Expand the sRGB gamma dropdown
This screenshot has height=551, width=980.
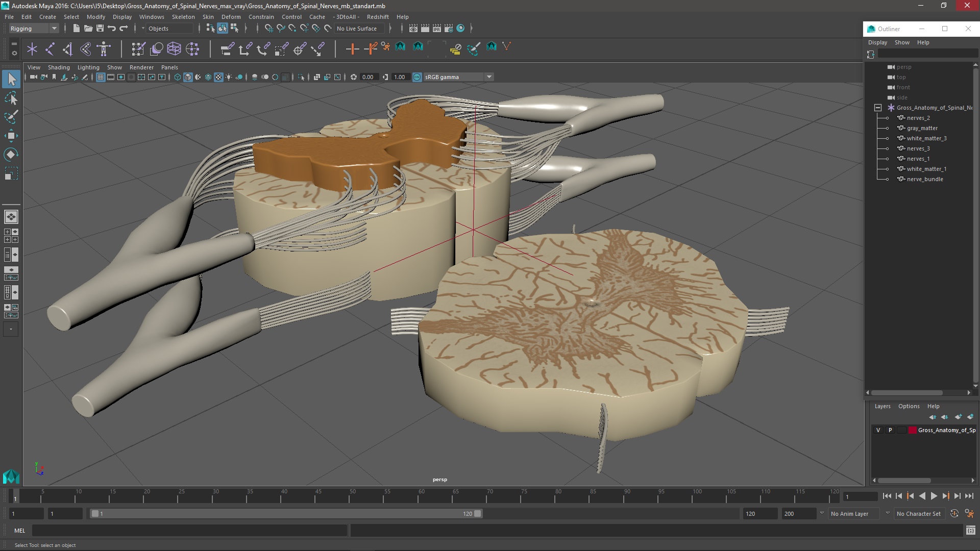[x=489, y=77]
